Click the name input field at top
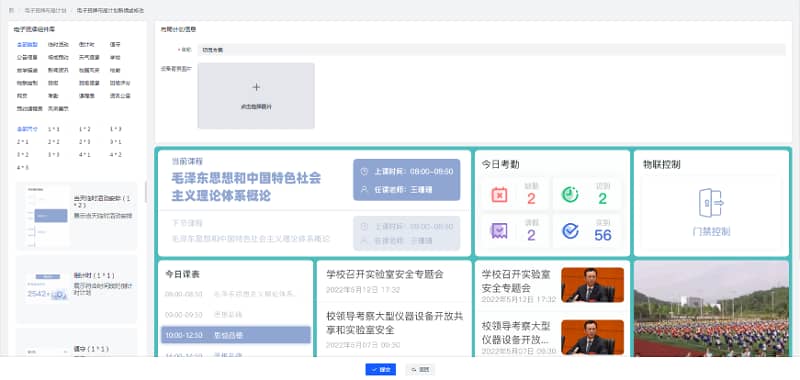 (x=491, y=50)
